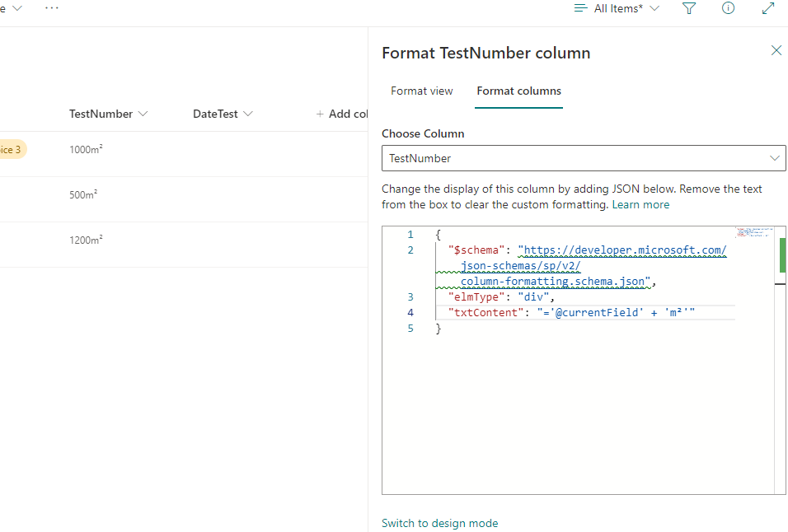The image size is (788, 532).
Task: Click the Format TestNumber column heading
Action: point(486,53)
